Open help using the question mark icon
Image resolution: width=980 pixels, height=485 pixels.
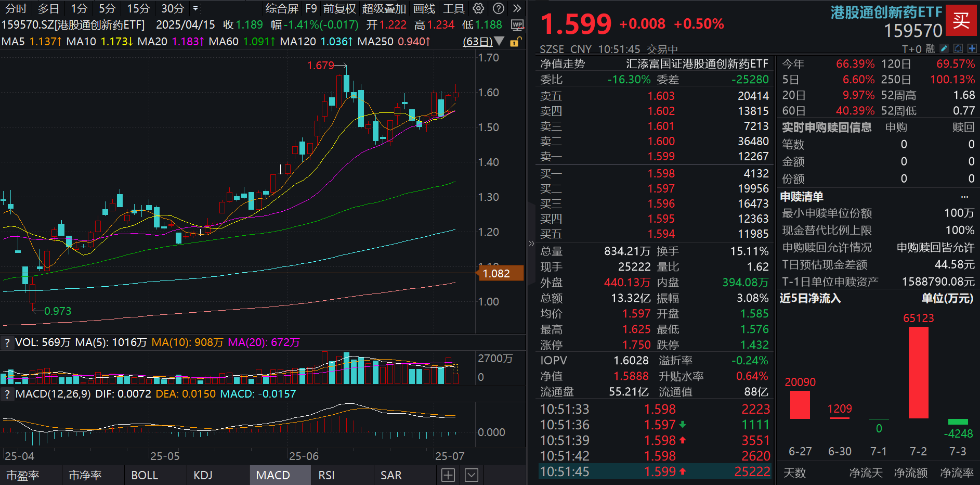tap(498, 8)
